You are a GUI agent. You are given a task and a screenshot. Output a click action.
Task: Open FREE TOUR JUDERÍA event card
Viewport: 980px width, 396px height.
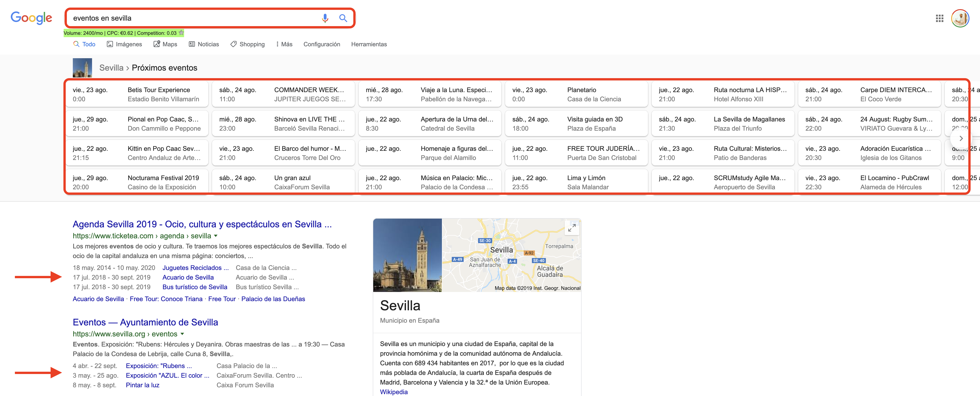click(x=576, y=153)
